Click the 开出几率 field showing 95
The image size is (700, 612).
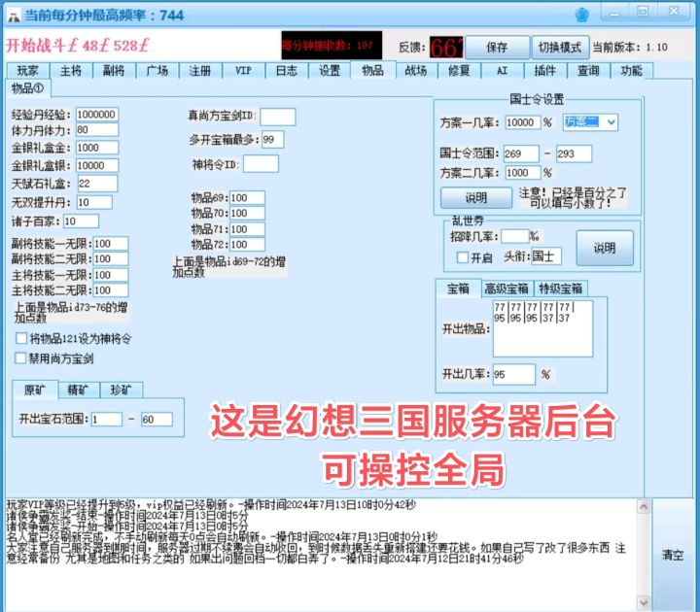tap(514, 374)
